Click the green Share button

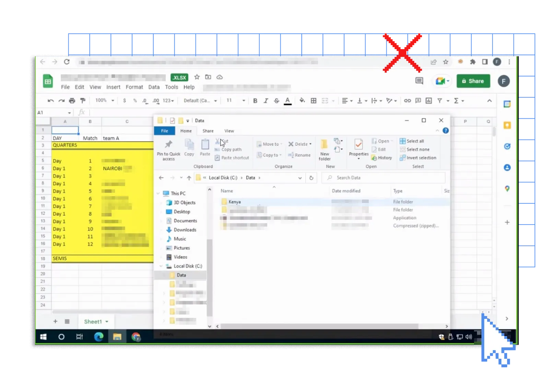click(x=473, y=81)
